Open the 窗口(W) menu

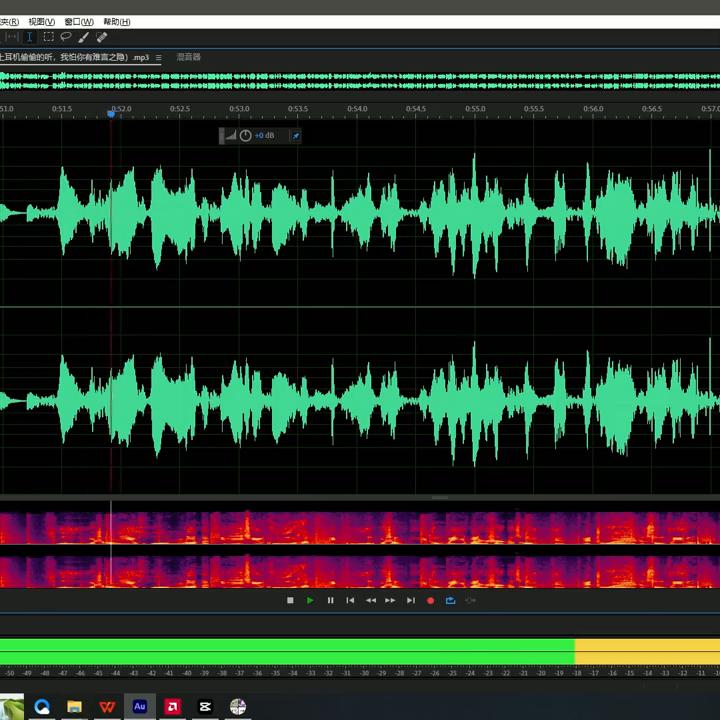78,21
